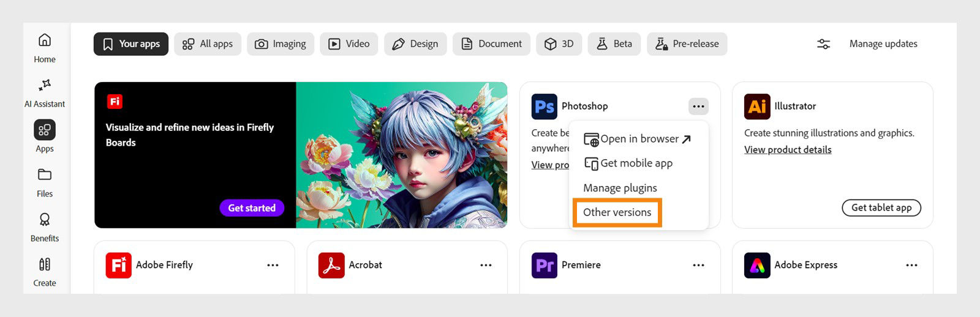Filter apps by Design
The width and height of the screenshot is (980, 317).
tap(415, 44)
